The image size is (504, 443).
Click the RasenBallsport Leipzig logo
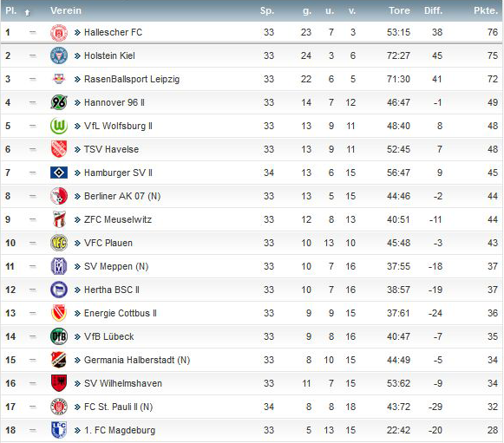59,79
